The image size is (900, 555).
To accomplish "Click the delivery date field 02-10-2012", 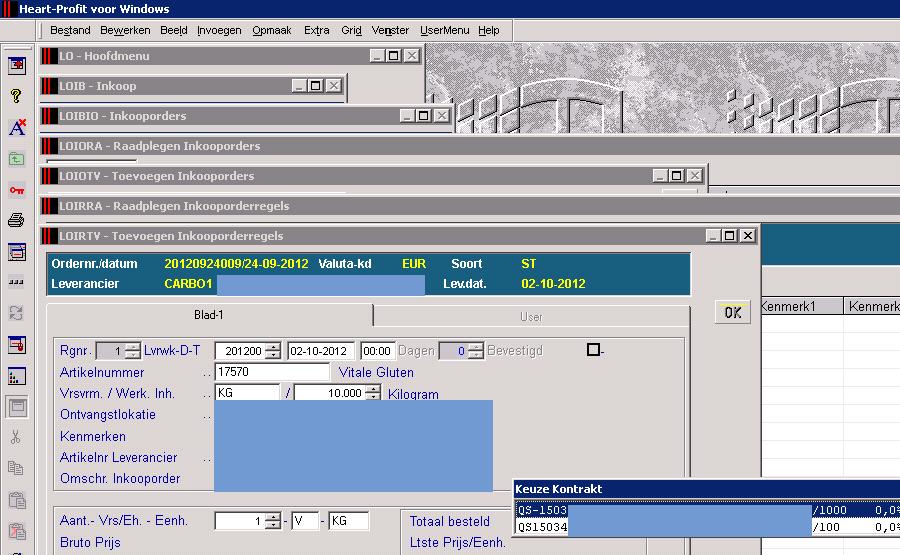I will [x=321, y=351].
